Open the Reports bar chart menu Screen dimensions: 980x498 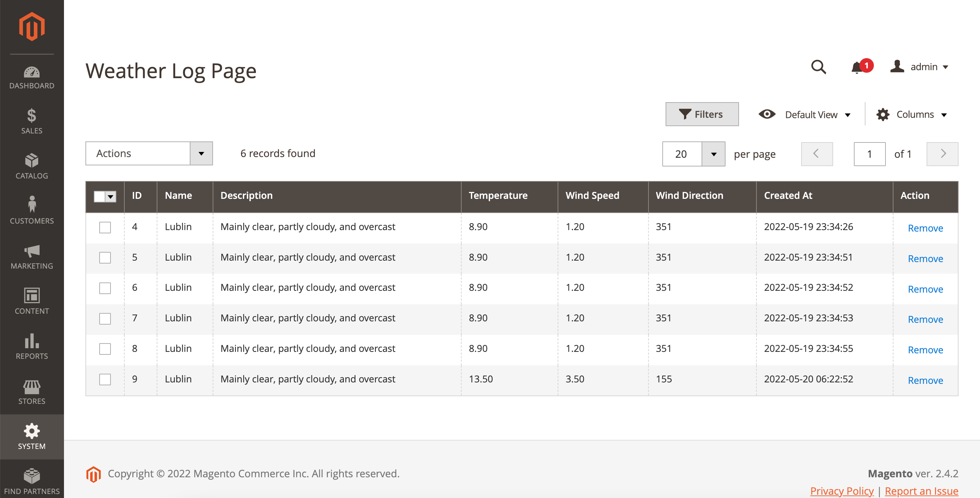(32, 346)
